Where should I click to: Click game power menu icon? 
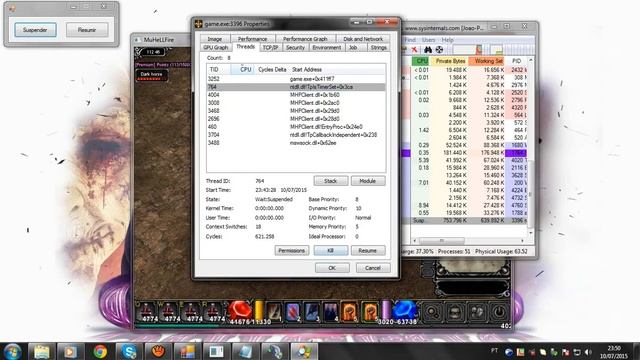[499, 313]
